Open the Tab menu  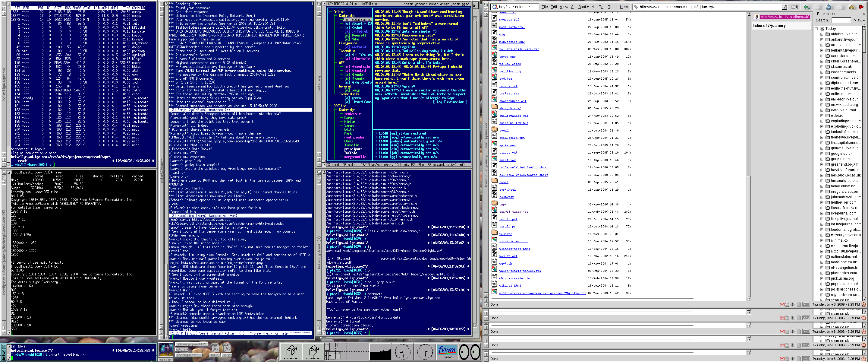pyautogui.click(x=602, y=7)
